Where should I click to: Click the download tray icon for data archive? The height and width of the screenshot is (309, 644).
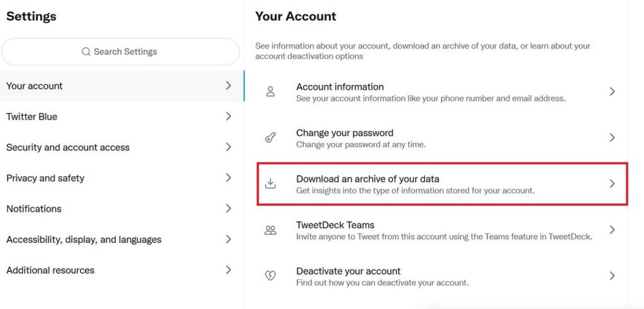(x=270, y=184)
